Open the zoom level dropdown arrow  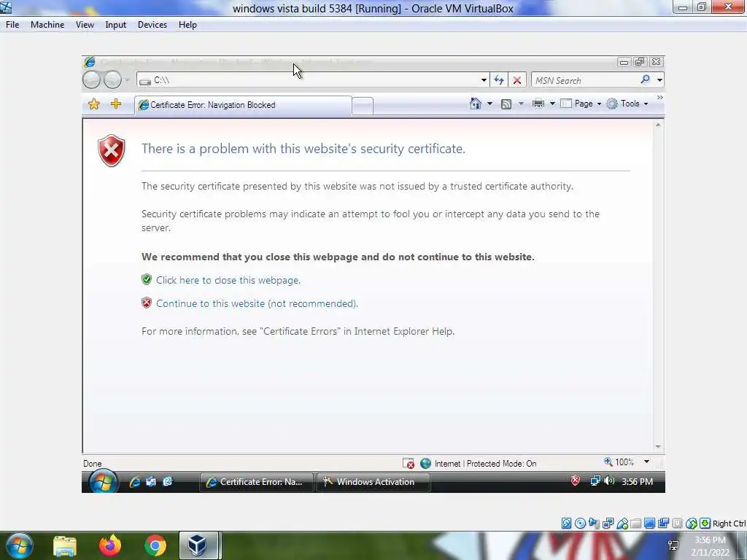[646, 462]
